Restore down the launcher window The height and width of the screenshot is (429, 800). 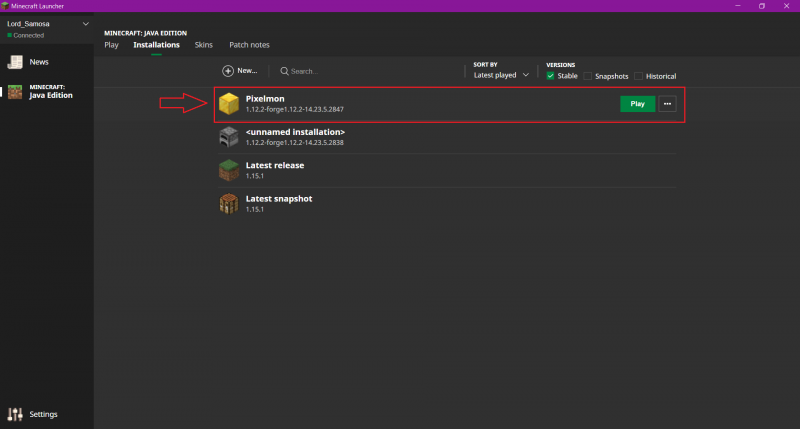pos(762,6)
